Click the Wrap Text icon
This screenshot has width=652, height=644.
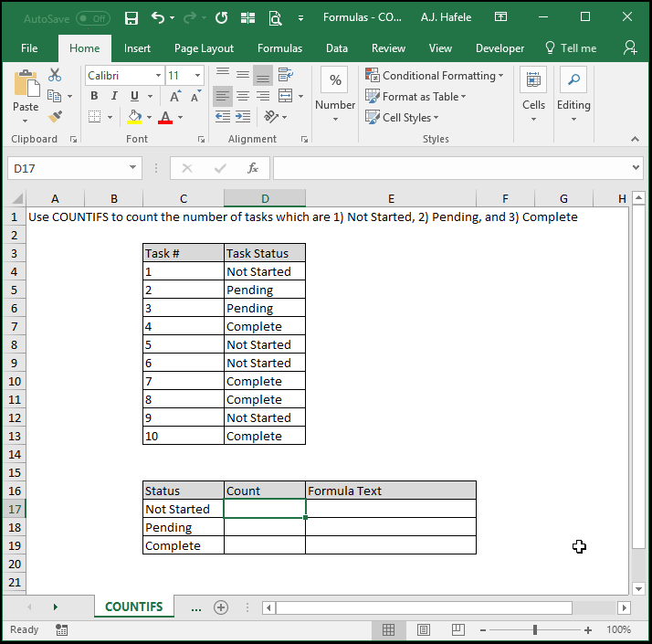click(286, 75)
